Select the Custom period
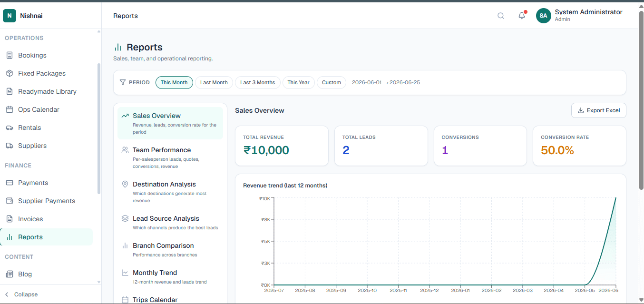The width and height of the screenshot is (644, 304). pyautogui.click(x=332, y=82)
